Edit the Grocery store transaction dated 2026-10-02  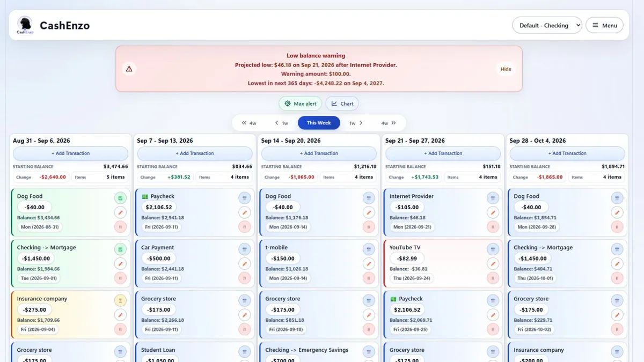[617, 315]
